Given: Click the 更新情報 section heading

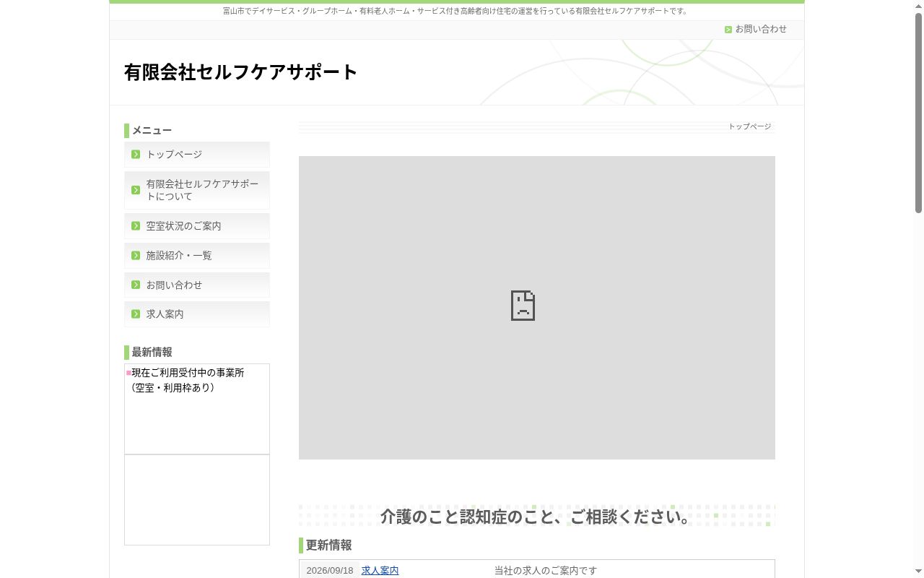Looking at the screenshot, I should point(328,545).
